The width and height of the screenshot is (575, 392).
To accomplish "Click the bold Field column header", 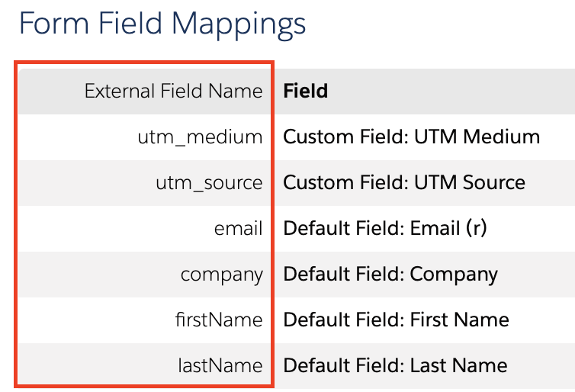I will [305, 92].
